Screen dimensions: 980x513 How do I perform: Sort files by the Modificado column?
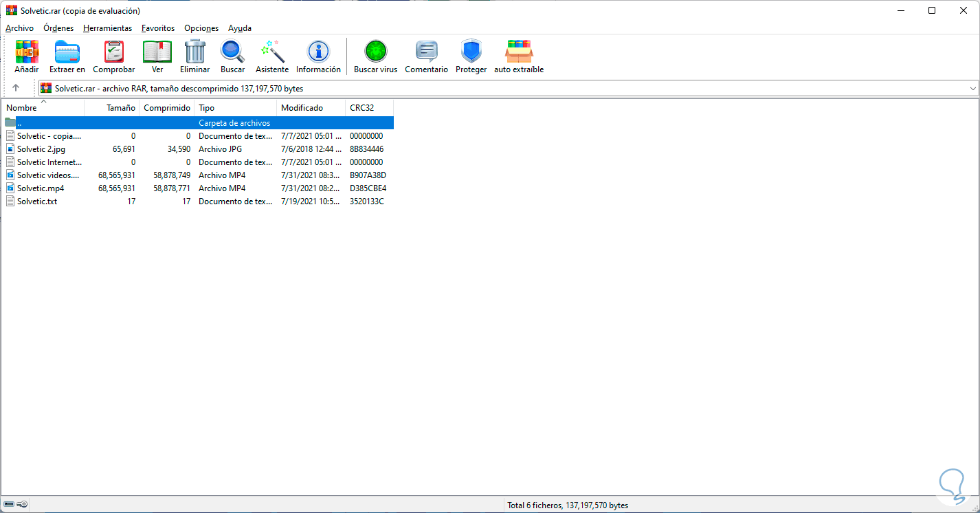(311, 108)
